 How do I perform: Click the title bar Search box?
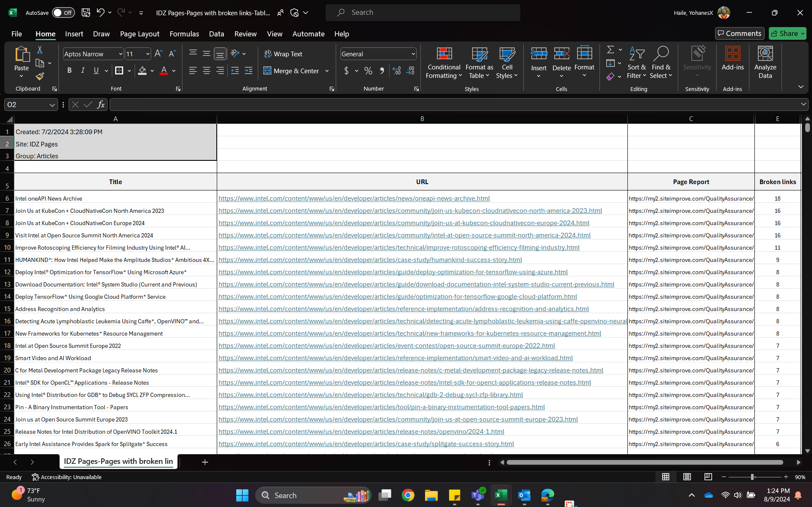[x=423, y=13]
